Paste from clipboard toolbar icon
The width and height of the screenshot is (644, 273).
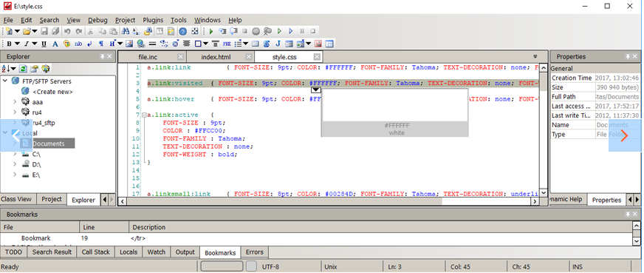[x=113, y=31]
